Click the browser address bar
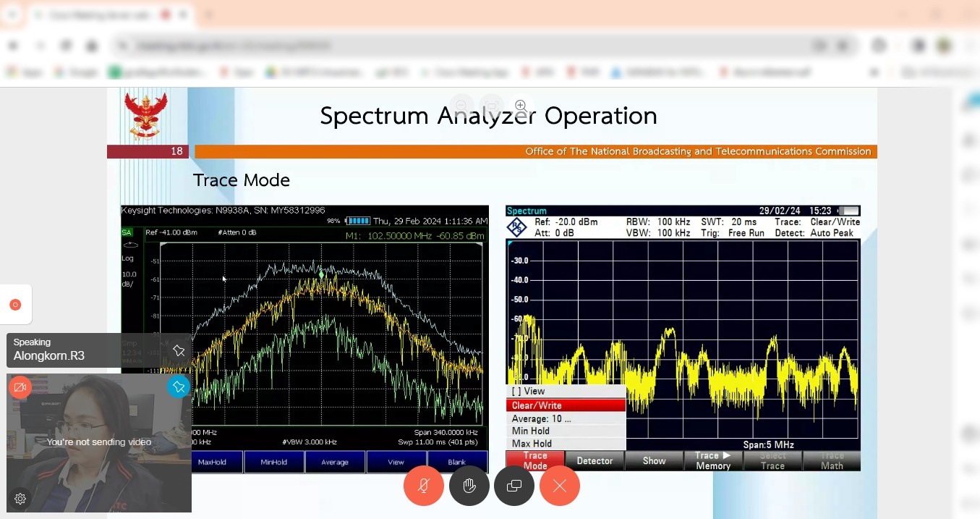This screenshot has height=519, width=980. [485, 46]
